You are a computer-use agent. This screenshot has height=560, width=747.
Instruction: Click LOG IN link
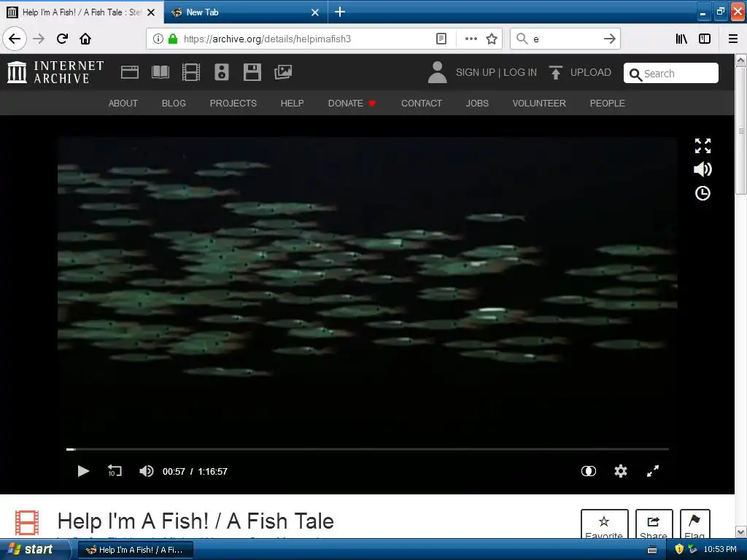point(519,72)
